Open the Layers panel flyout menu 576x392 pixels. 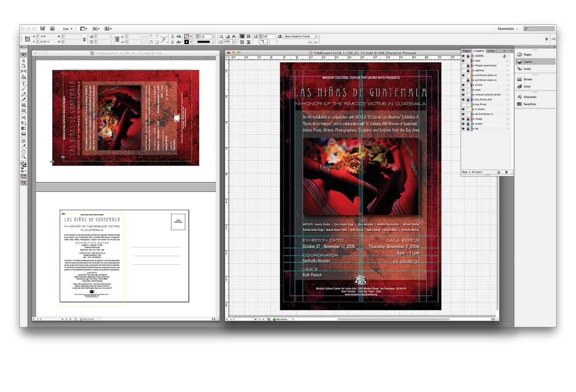[x=511, y=51]
